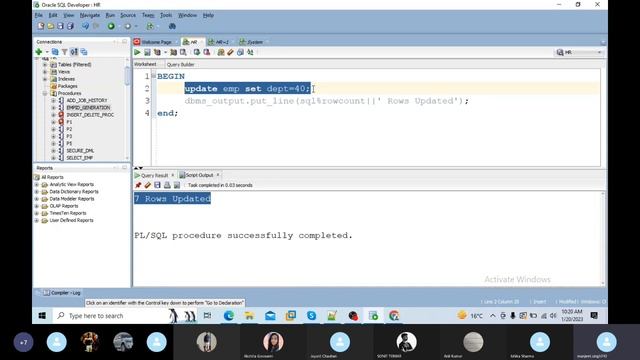The width and height of the screenshot is (640, 360).
Task: Open the Tools menu
Action: pos(166,15)
